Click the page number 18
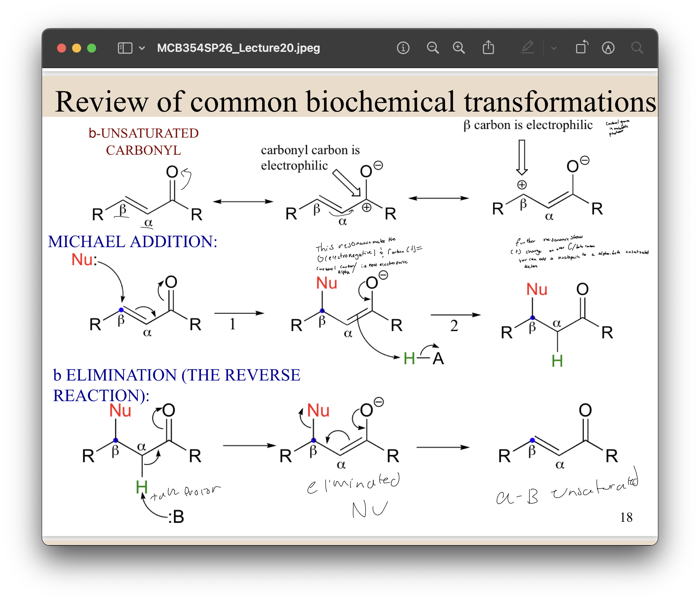This screenshot has width=700, height=601. click(x=626, y=517)
